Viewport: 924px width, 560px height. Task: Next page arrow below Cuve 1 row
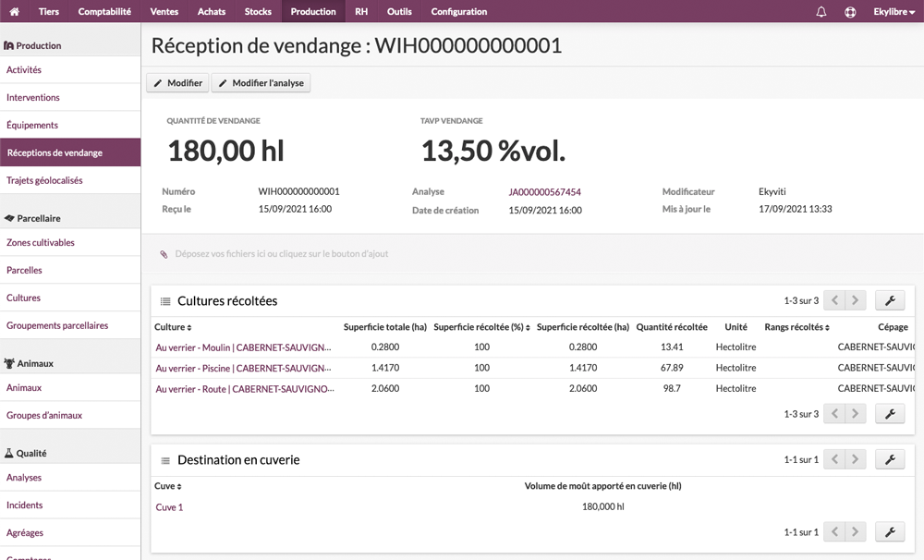pyautogui.click(x=856, y=531)
